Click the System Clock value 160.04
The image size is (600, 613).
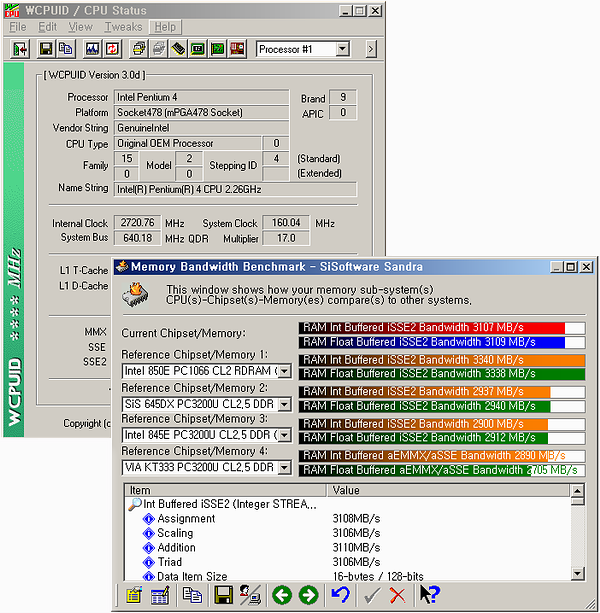(286, 222)
